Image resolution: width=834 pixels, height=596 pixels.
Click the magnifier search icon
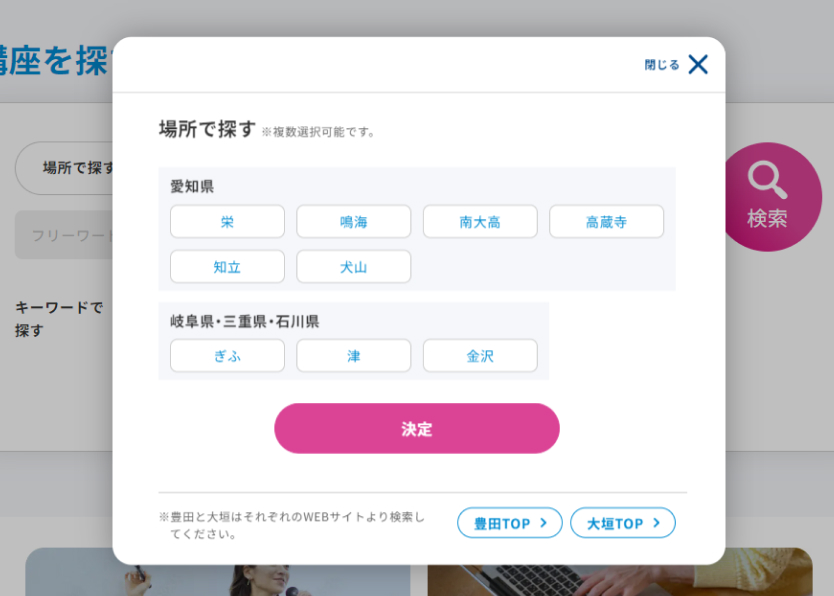767,181
